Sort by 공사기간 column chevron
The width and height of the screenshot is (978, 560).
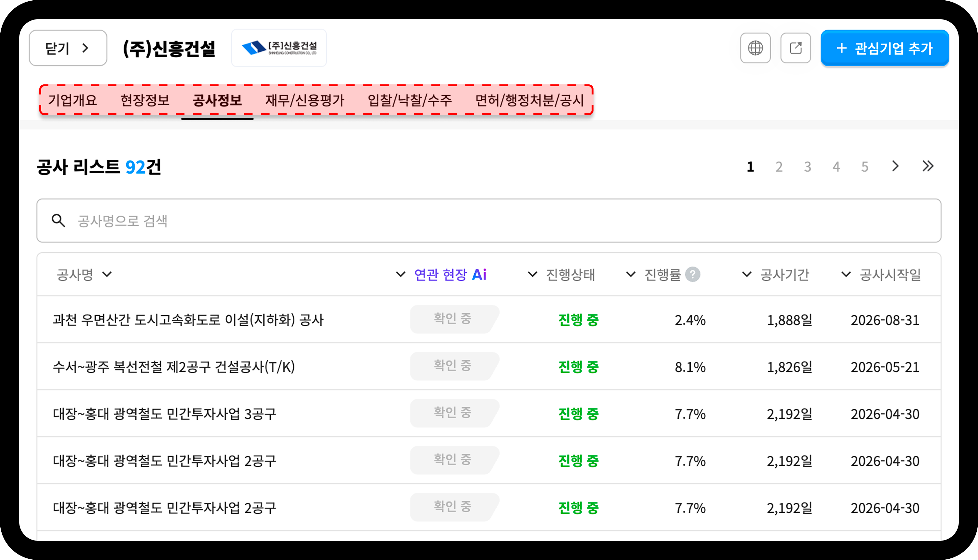tap(747, 275)
